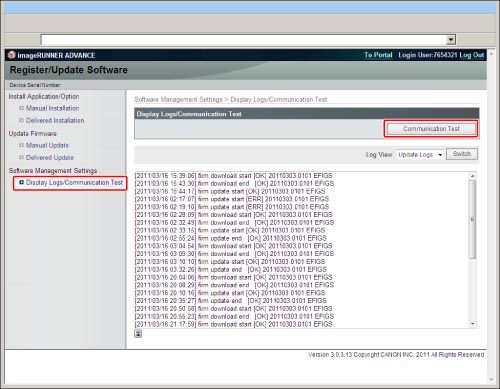
Task: Click the imageRUNNER ADVANCE logo icon
Action: click(x=12, y=55)
